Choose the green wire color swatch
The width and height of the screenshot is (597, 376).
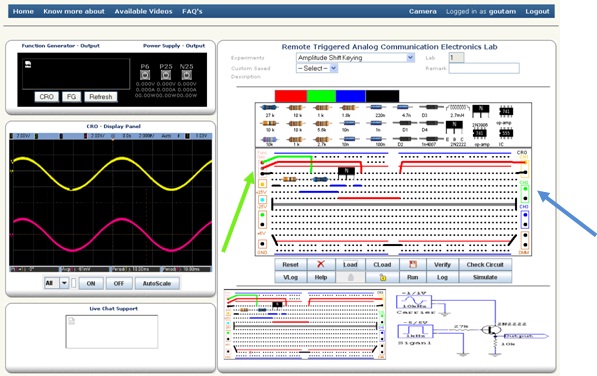321,96
